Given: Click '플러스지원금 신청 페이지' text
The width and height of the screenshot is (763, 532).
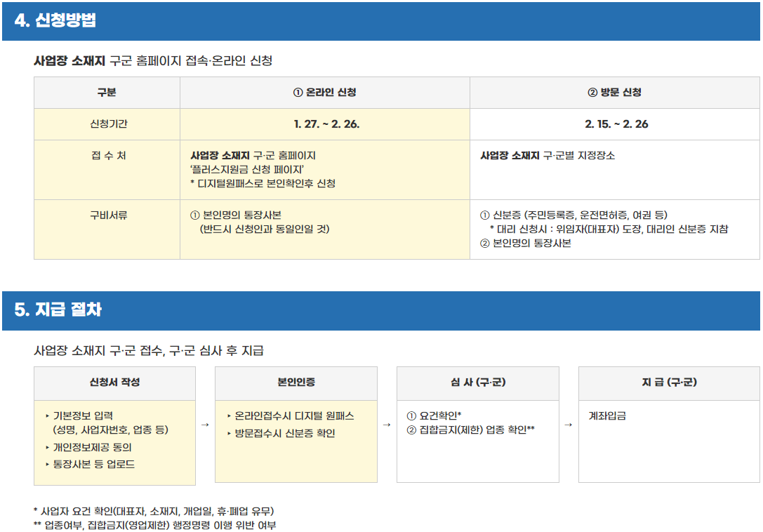Looking at the screenshot, I should [247, 169].
